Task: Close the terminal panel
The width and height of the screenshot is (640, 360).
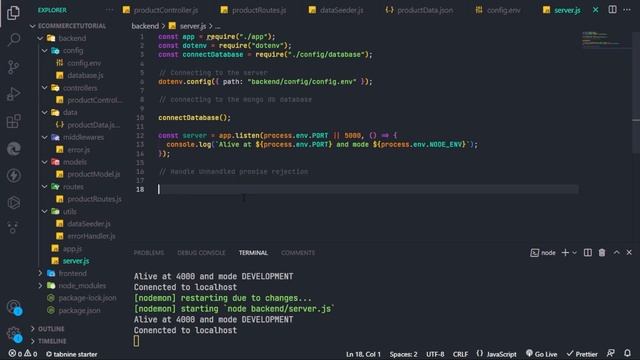Action: (x=629, y=253)
